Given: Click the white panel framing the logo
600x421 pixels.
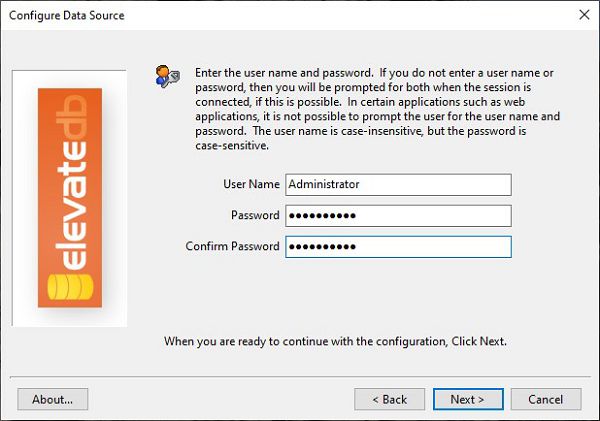Looking at the screenshot, I should coord(70,198).
